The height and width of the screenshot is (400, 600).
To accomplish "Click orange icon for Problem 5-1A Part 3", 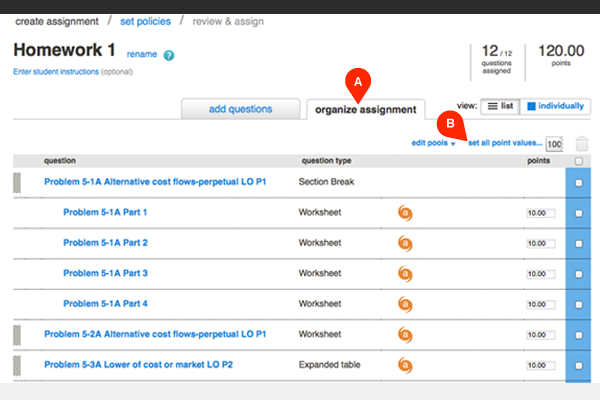I will [x=405, y=273].
